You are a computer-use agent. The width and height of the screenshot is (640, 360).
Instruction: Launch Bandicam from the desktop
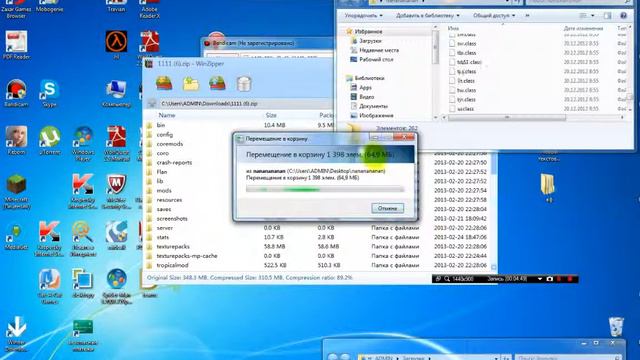click(16, 93)
